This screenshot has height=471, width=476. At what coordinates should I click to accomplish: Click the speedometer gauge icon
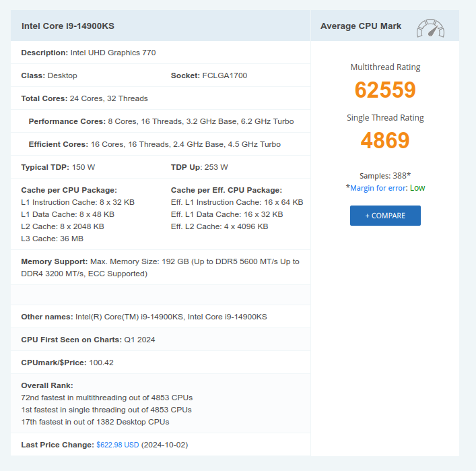click(430, 28)
